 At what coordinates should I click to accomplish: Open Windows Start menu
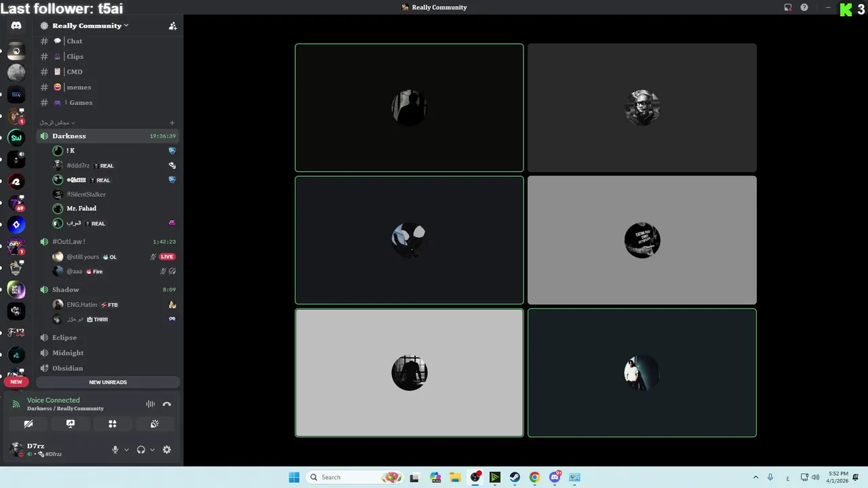pos(294,477)
